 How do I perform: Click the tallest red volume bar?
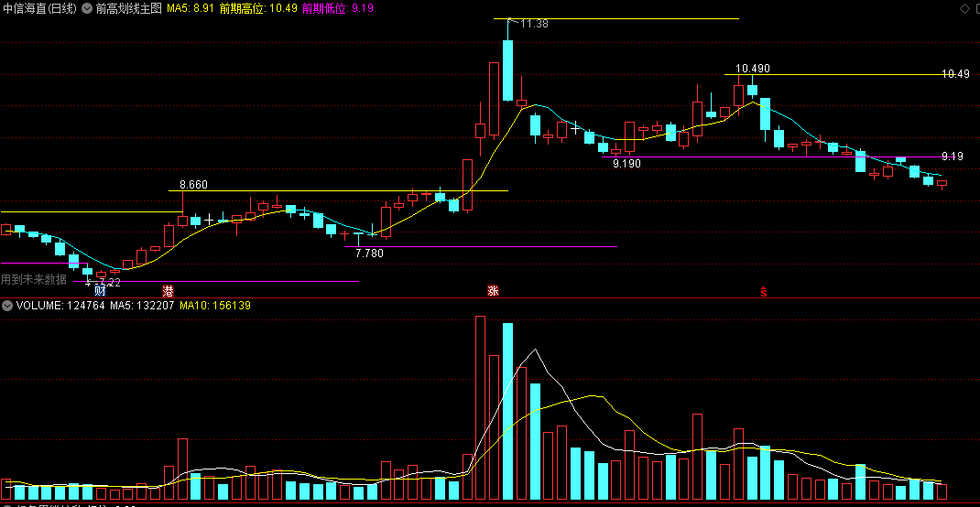point(480,408)
